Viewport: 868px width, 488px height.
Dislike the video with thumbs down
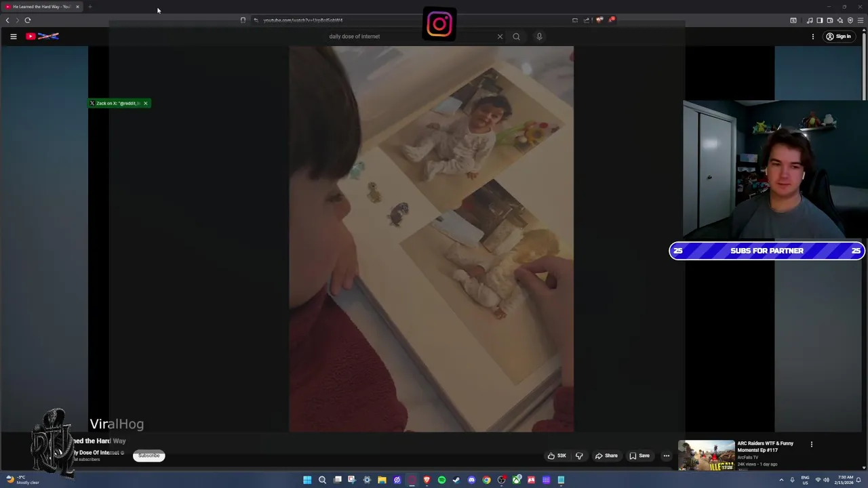(579, 455)
